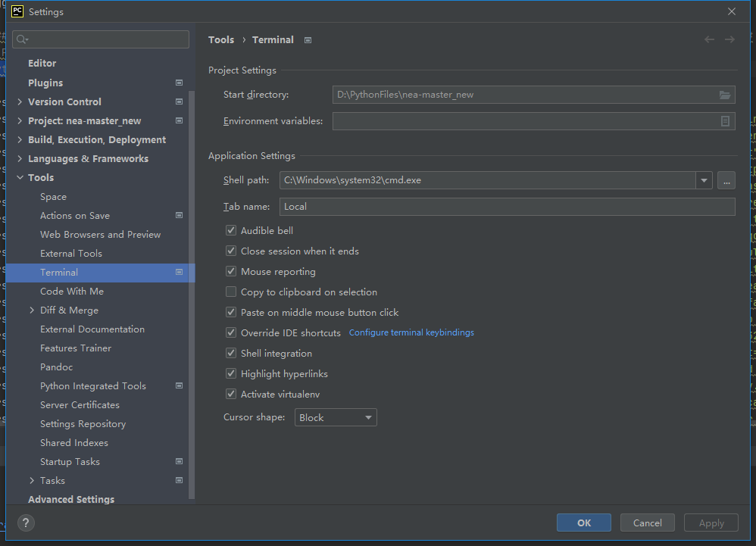The image size is (756, 546).
Task: Open Server Certificates settings
Action: click(x=80, y=405)
